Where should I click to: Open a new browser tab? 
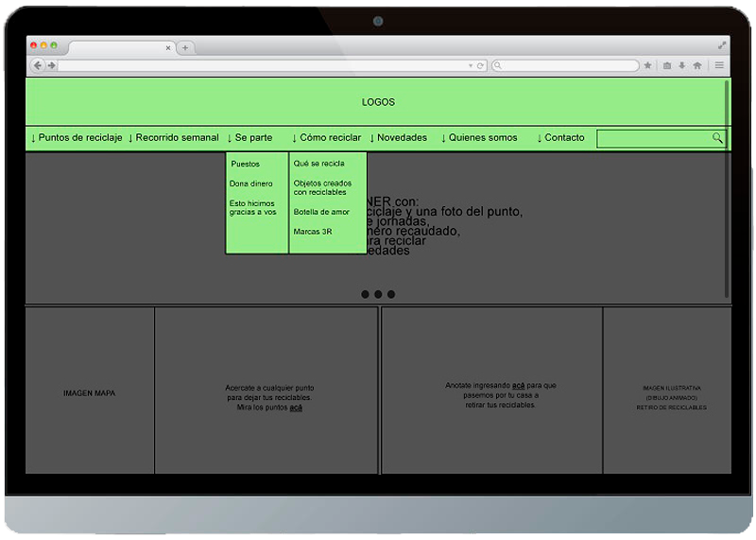click(x=185, y=47)
